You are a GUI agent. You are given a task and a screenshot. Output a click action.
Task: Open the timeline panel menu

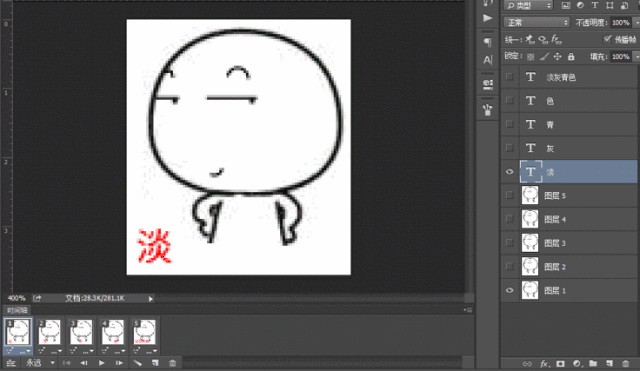click(467, 310)
